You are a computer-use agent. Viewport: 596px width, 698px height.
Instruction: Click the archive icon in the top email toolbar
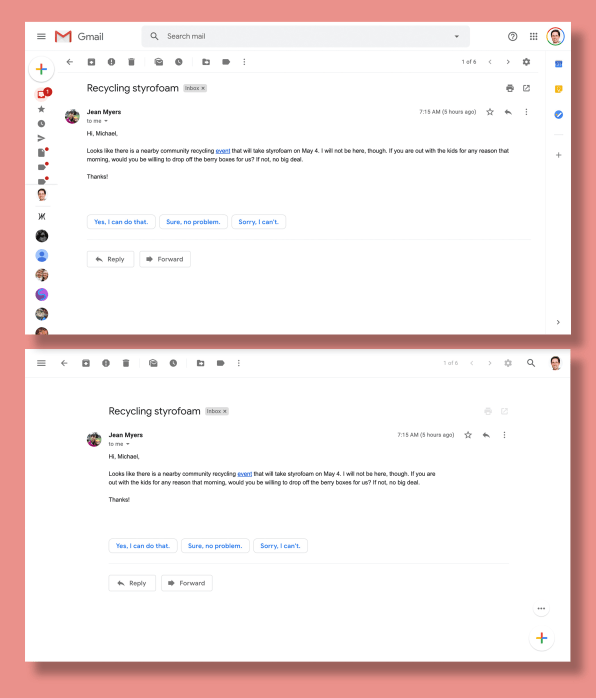[91, 62]
